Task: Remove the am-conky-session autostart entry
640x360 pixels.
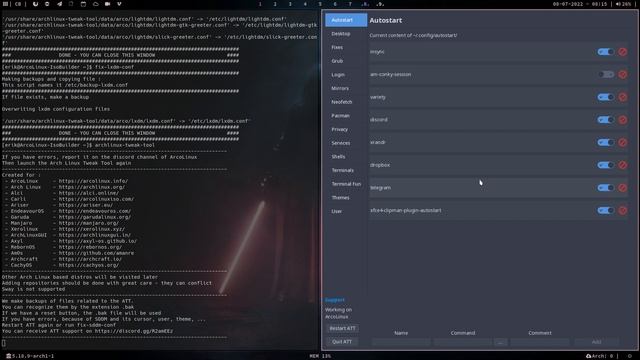Action: [622, 74]
